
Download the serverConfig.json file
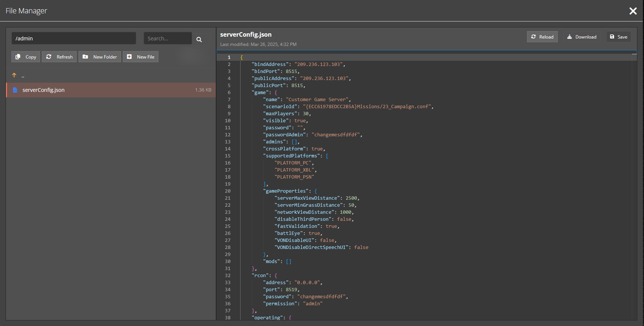pos(581,37)
